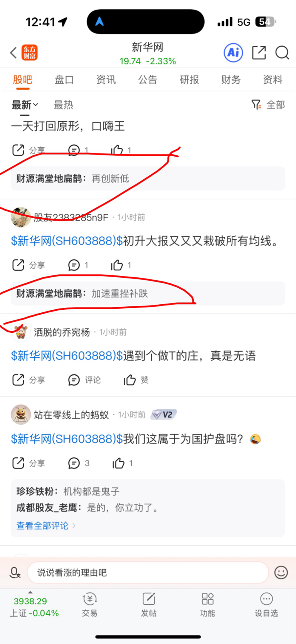Tap the voice input microphone icon
This screenshot has height=644, width=296.
pos(15,572)
